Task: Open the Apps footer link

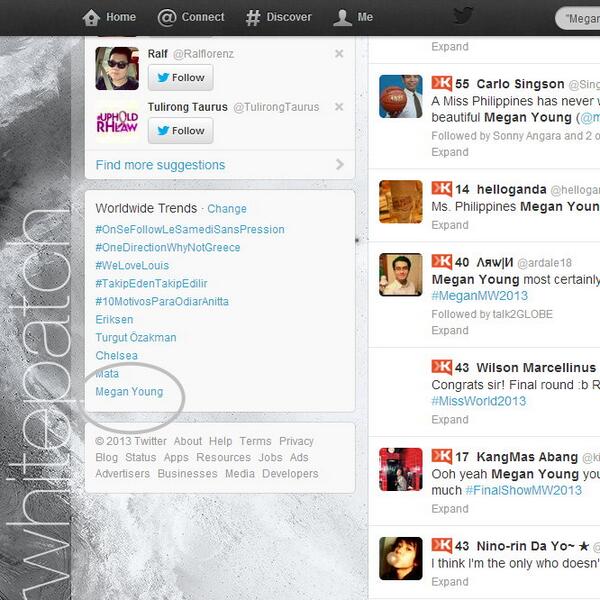Action: (176, 457)
